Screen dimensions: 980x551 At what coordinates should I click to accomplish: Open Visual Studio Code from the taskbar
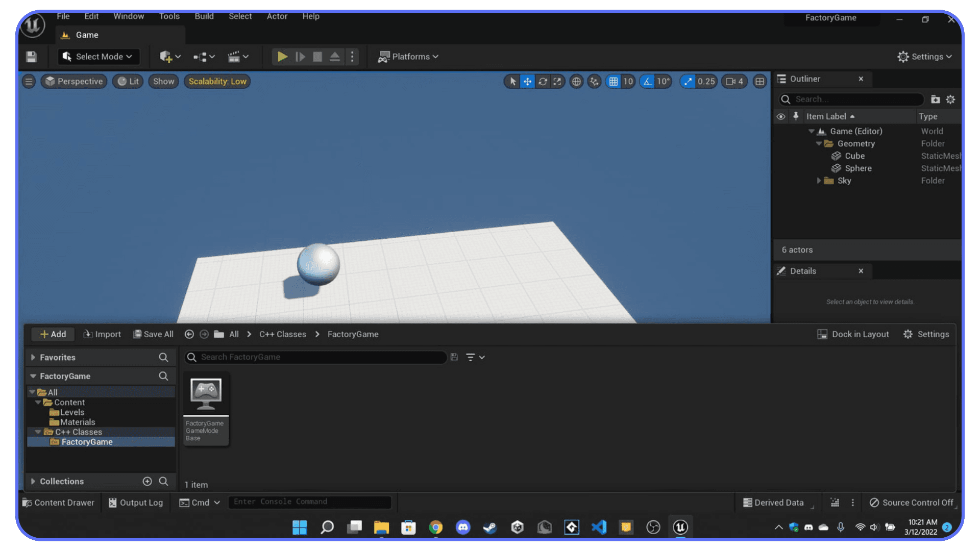pos(599,527)
